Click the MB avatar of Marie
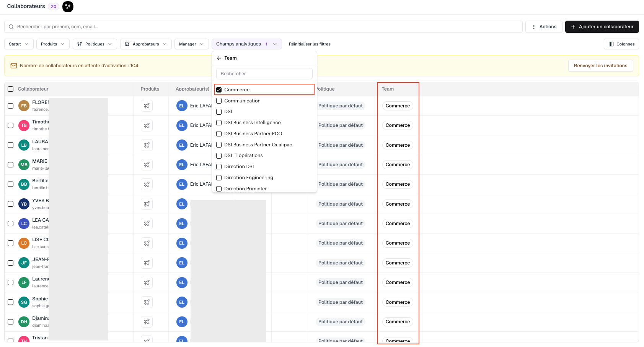This screenshot has height=347, width=644. coord(24,165)
